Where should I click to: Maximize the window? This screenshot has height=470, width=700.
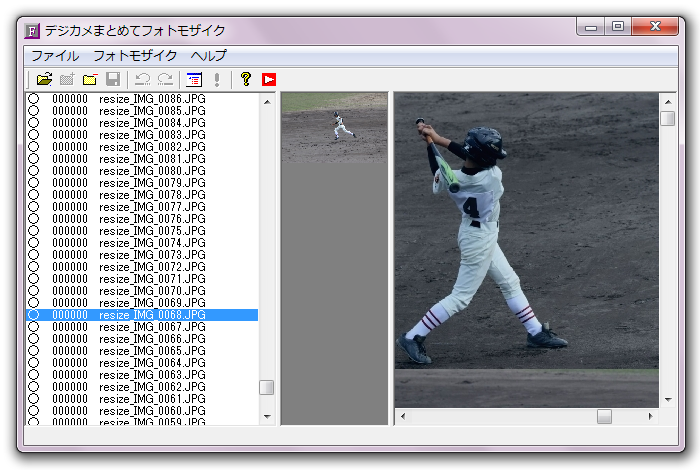(x=618, y=26)
